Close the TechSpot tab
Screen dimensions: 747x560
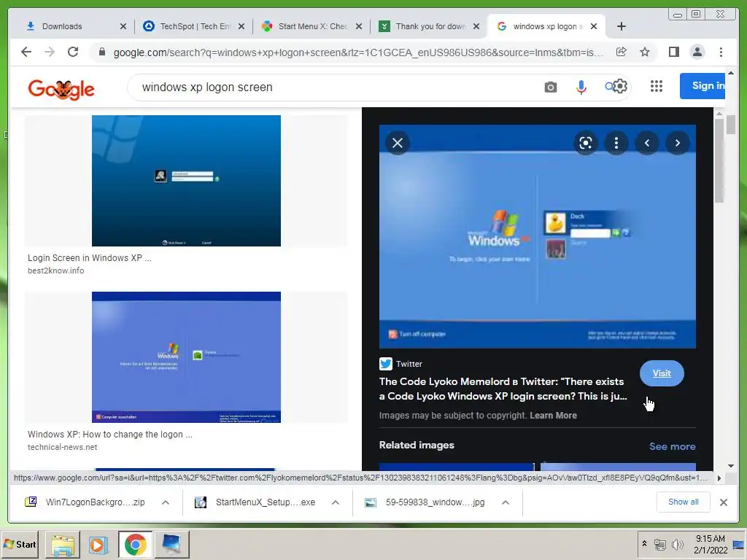pos(241,26)
